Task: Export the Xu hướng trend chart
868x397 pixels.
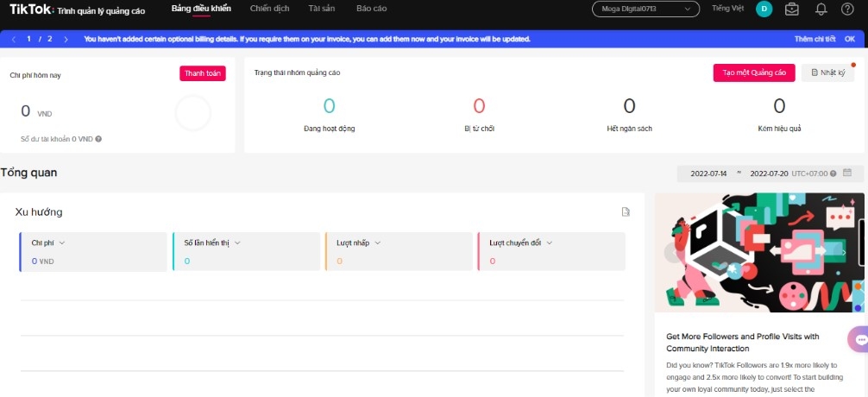Action: click(x=626, y=211)
